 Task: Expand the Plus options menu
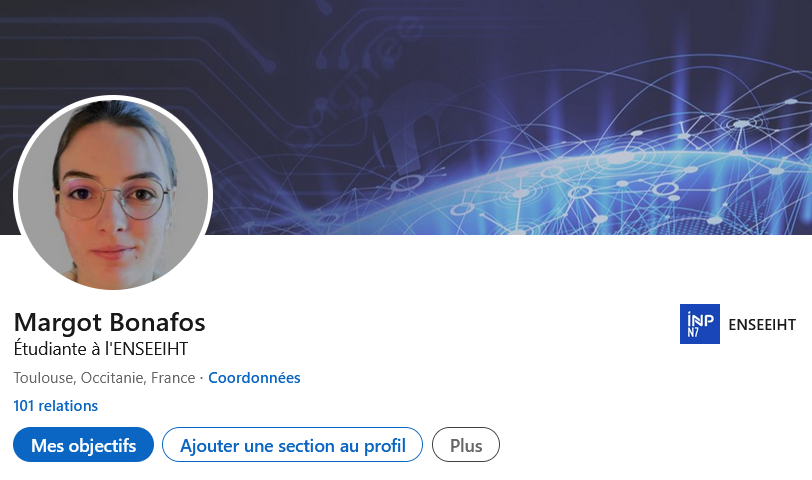[466, 445]
